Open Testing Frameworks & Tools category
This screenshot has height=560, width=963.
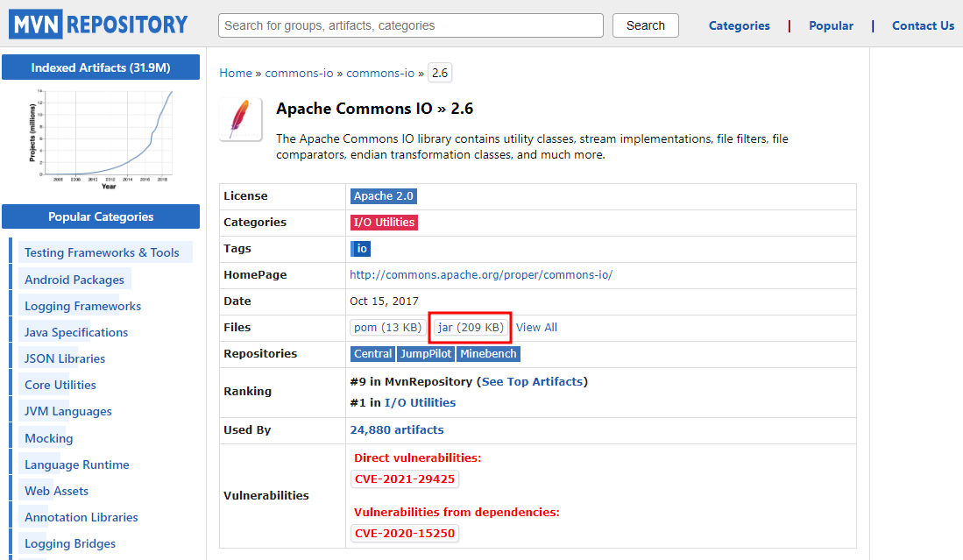coord(102,252)
